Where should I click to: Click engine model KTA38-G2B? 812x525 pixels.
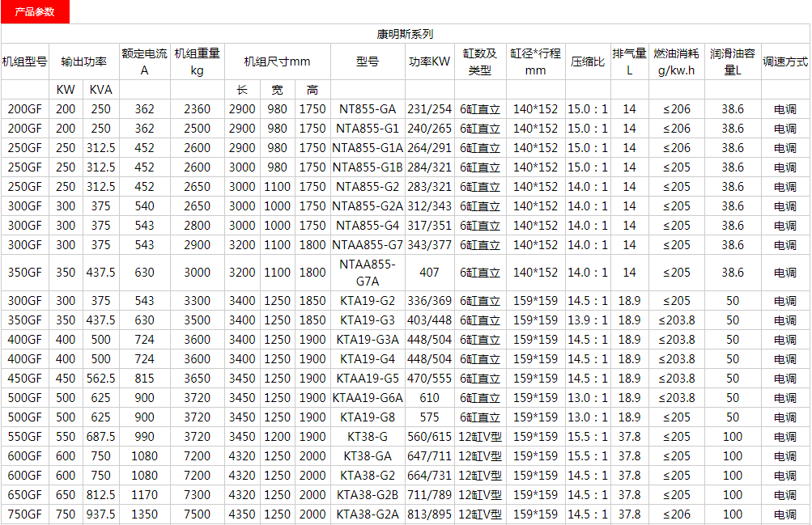(368, 494)
